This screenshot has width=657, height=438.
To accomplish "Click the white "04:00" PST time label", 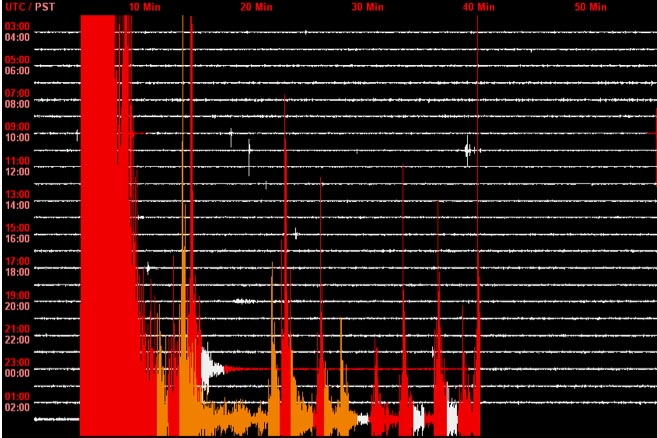I will pyautogui.click(x=17, y=37).
